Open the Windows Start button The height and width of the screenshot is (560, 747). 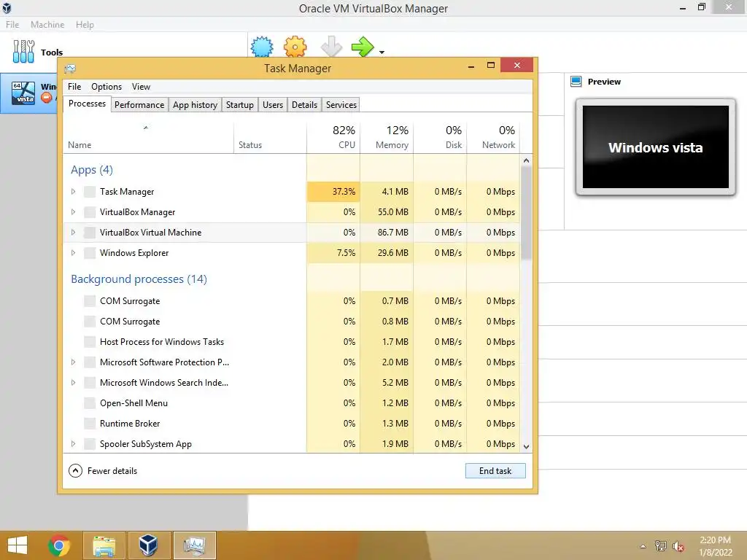18,545
